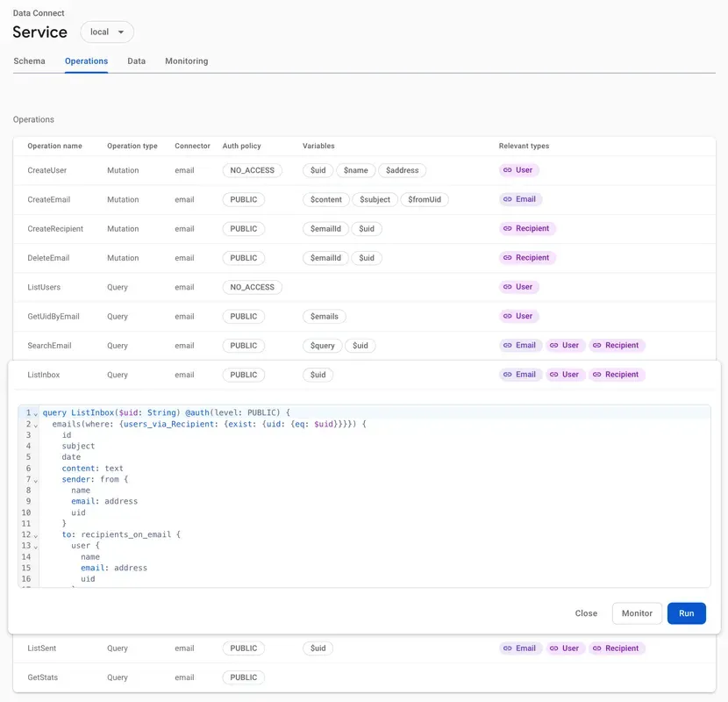The height and width of the screenshot is (702, 728).
Task: Select the GetUidByEmail operation row
Action: (364, 317)
